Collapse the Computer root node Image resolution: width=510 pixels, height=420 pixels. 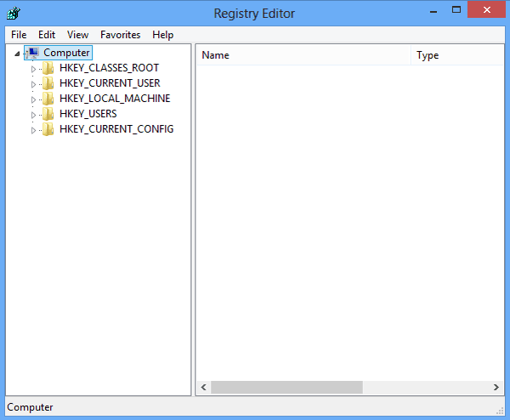(17, 54)
